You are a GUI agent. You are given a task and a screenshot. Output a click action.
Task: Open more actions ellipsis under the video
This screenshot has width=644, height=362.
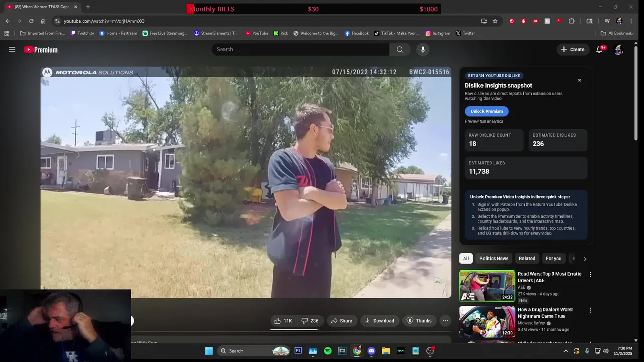(x=445, y=321)
